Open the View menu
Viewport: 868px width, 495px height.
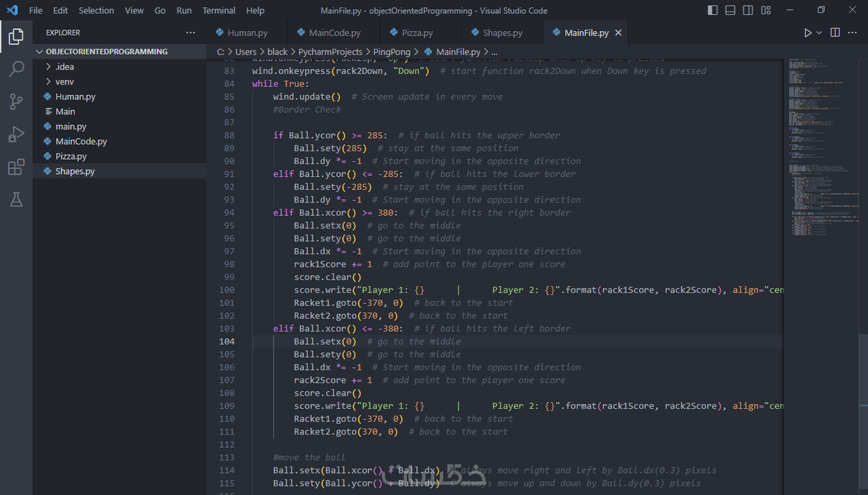click(x=134, y=10)
